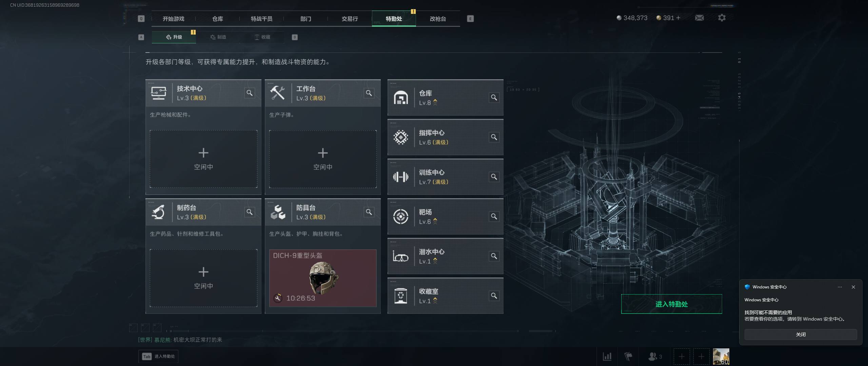This screenshot has height=366, width=868.
Task: Open the 制造 sub-tab
Action: click(218, 37)
